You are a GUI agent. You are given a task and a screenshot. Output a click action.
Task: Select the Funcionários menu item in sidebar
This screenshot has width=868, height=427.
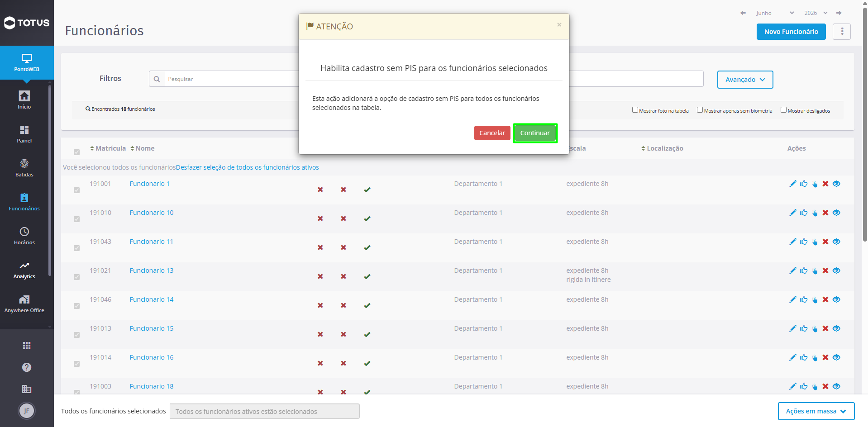pyautogui.click(x=24, y=202)
